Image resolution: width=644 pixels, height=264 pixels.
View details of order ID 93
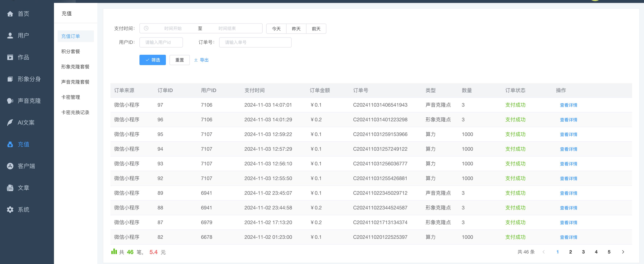(x=568, y=164)
